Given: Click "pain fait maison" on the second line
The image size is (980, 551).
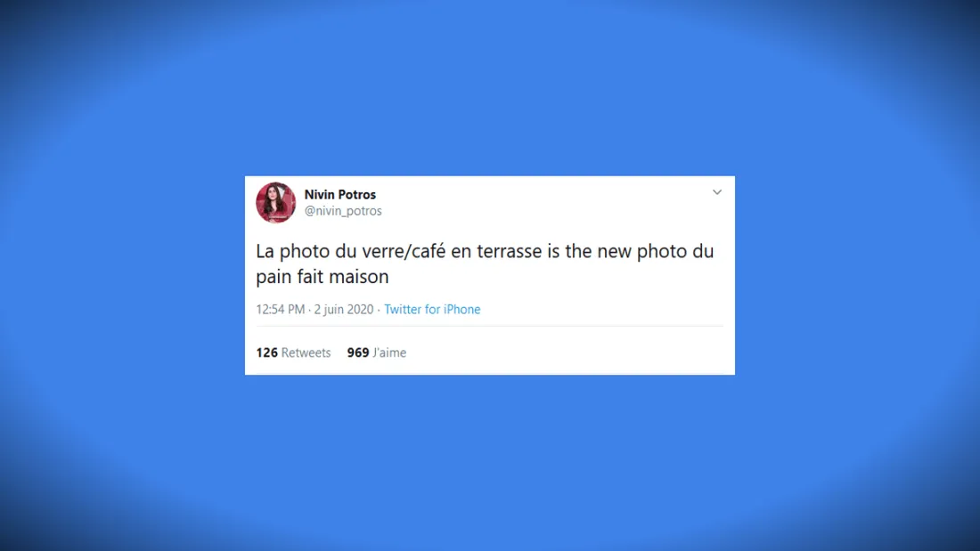Looking at the screenshot, I should point(322,277).
